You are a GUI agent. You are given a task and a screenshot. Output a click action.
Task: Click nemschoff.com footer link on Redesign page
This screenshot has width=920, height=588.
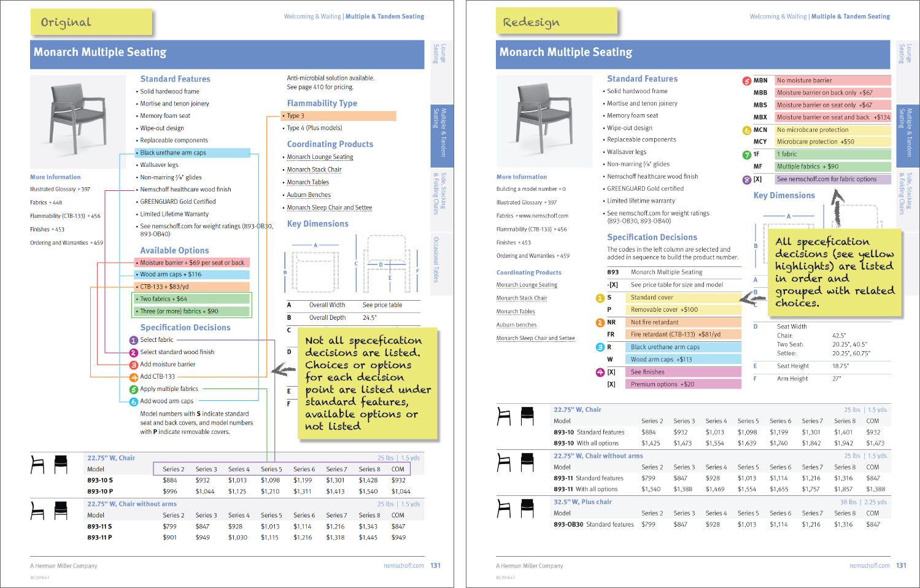(x=869, y=566)
